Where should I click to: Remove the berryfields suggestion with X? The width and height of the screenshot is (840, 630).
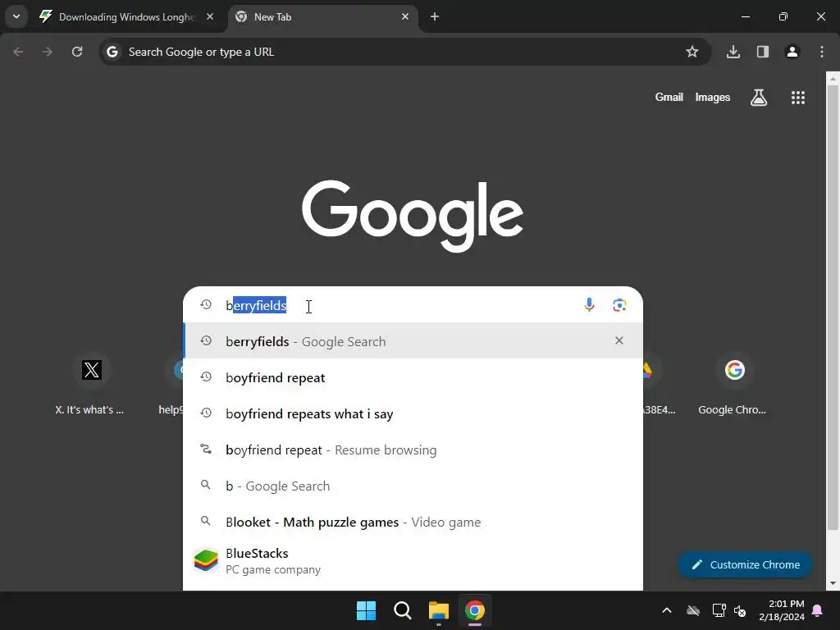[619, 340]
